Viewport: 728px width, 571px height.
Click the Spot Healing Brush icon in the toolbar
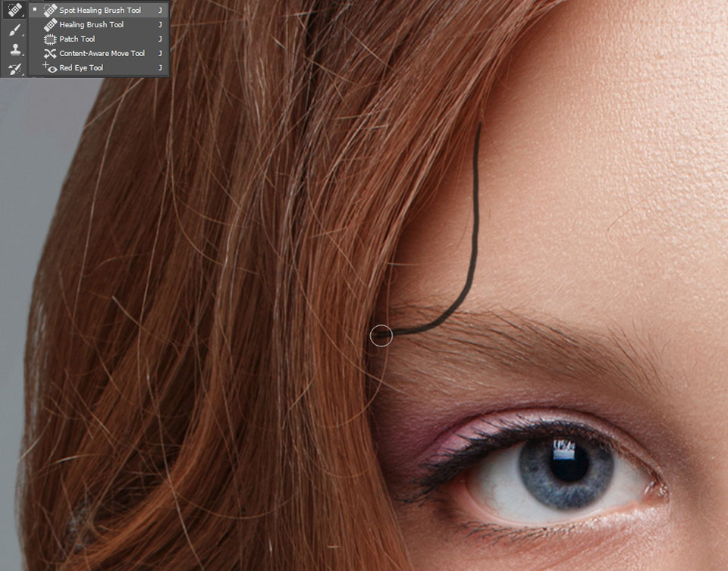pos(14,11)
